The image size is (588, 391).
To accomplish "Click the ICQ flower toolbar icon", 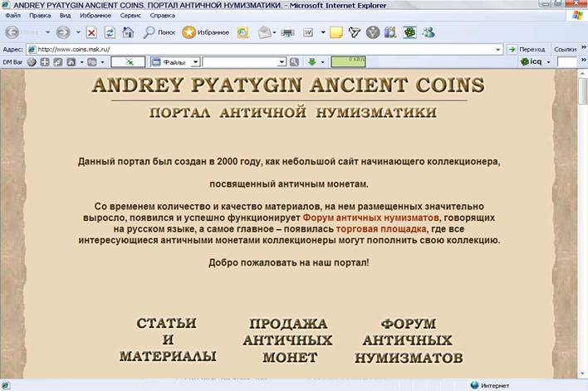I will point(409,32).
